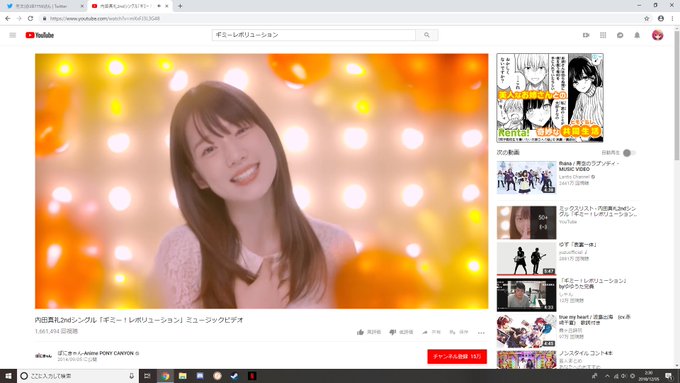Close the Twitter tab
Viewport: 680px width, 383px height.
tap(82, 6)
